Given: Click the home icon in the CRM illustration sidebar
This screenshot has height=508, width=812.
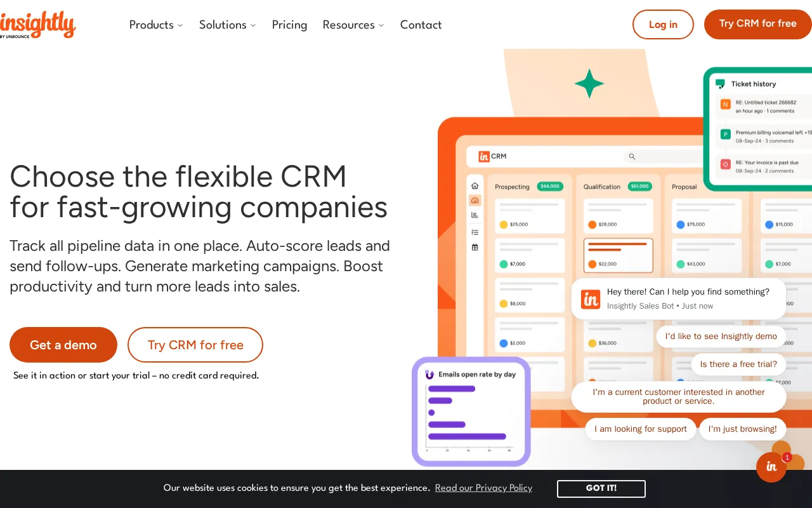Looking at the screenshot, I should (475, 186).
